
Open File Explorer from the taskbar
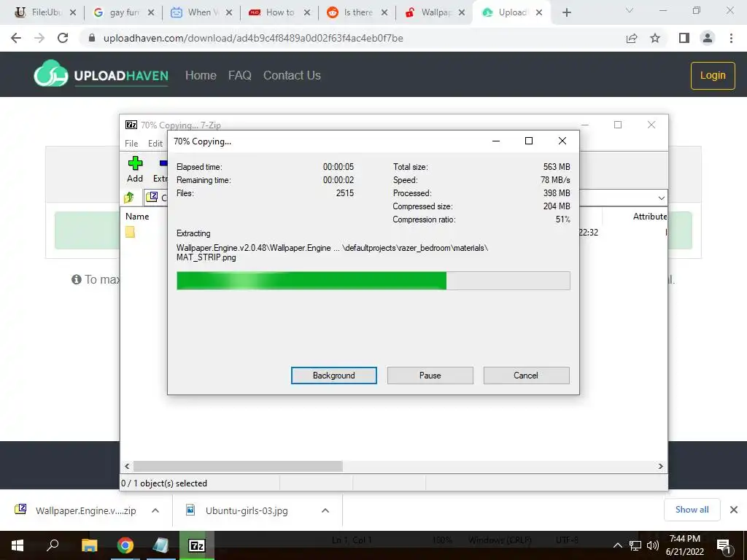click(89, 545)
